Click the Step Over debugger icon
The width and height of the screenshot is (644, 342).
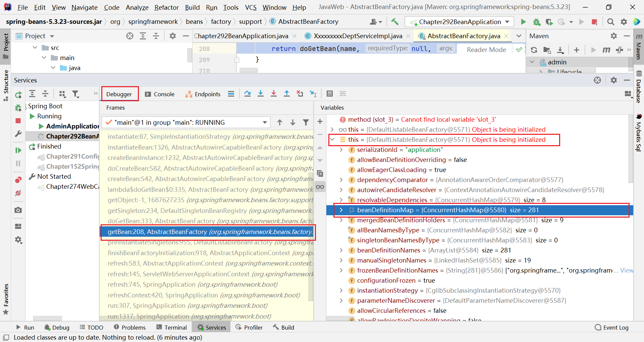[x=248, y=94]
